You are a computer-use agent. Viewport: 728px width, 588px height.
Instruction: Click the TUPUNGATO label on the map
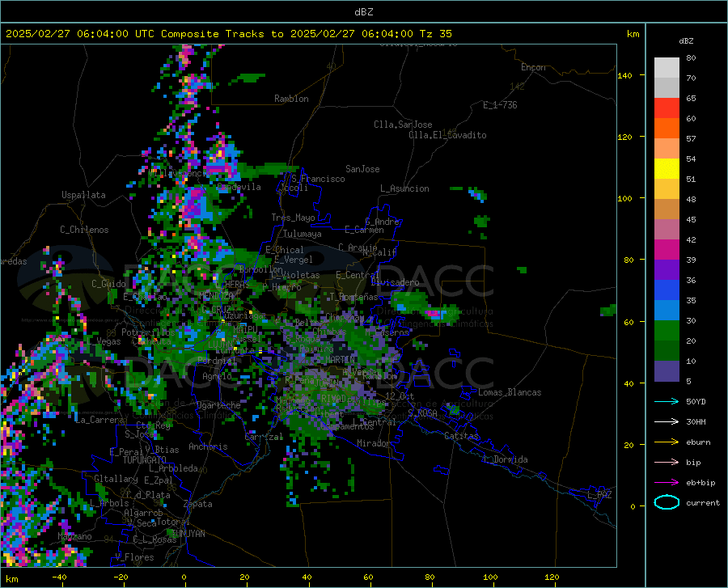(x=145, y=460)
